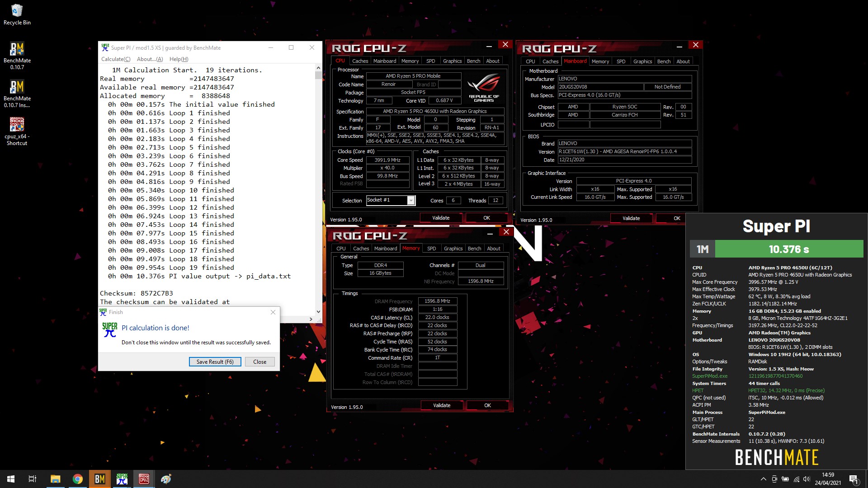Image resolution: width=868 pixels, height=488 pixels.
Task: Open the Recycle Bin desktop icon
Action: pos(17,14)
